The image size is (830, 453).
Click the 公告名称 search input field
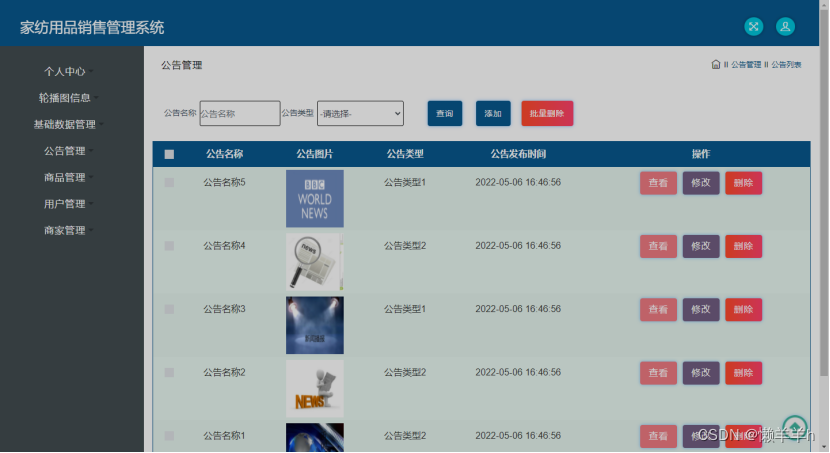[x=240, y=113]
